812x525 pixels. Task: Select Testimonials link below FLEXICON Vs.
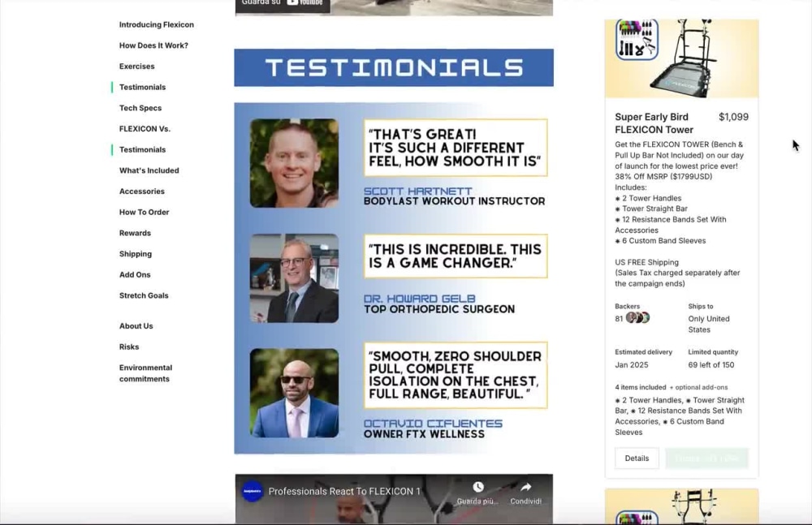[142, 149]
